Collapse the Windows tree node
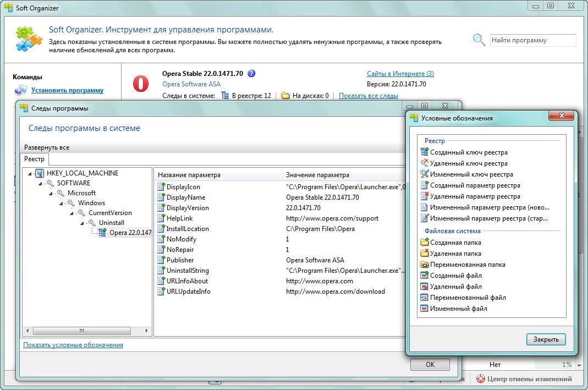 (61, 204)
